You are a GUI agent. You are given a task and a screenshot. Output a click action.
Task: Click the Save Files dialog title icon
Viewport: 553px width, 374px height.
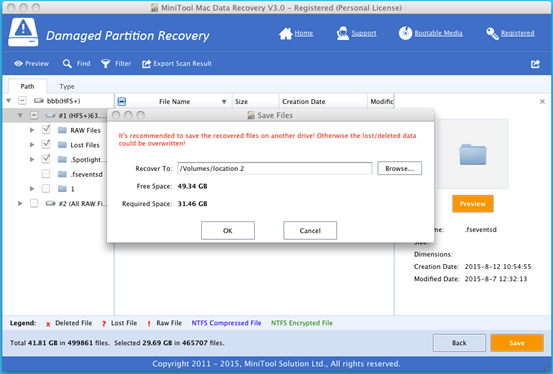click(251, 115)
